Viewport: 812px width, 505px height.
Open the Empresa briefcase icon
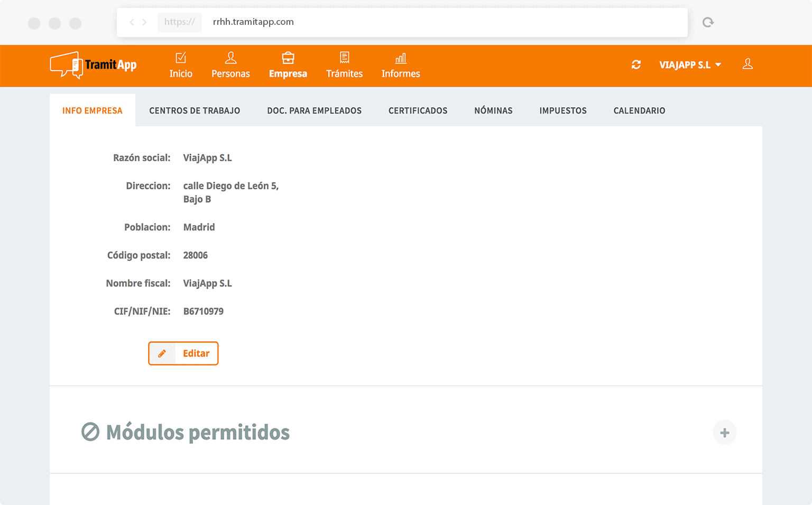click(288, 58)
